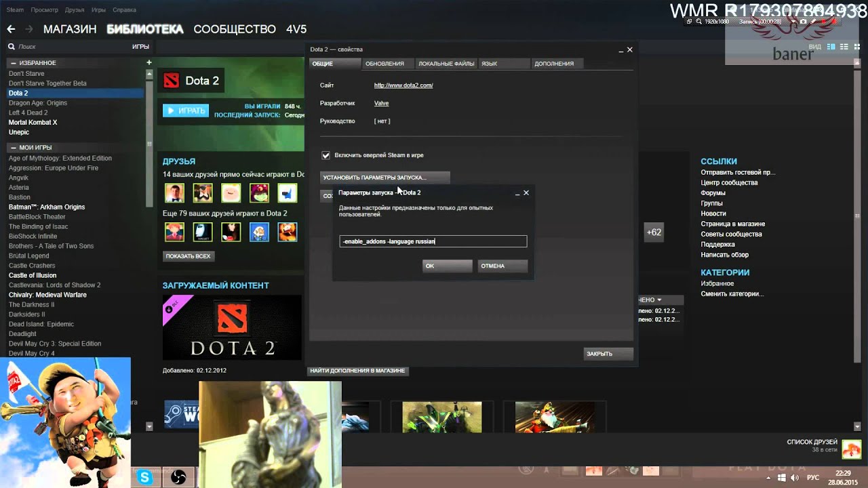Click the library search magnifier icon
868x488 pixels.
coord(12,47)
